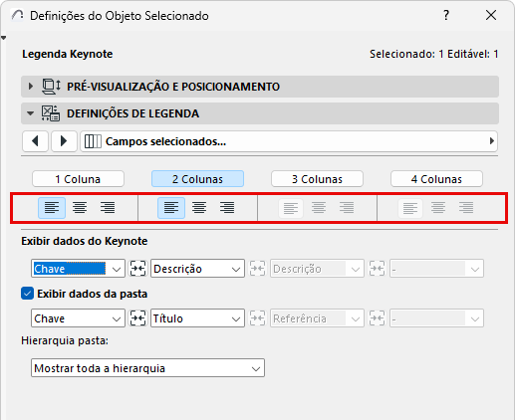Set right alignment for column 1
The image size is (515, 420).
[108, 208]
